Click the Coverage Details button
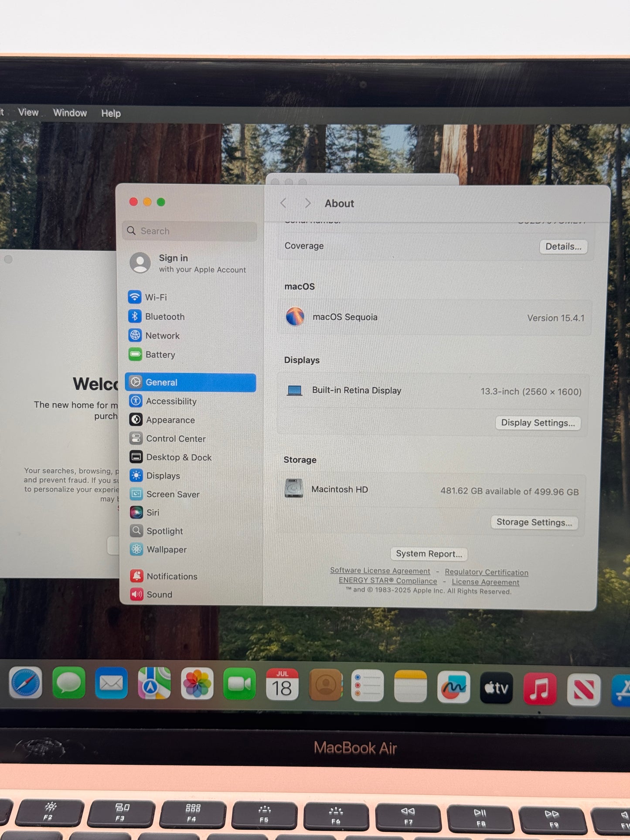The image size is (630, 840). [563, 246]
